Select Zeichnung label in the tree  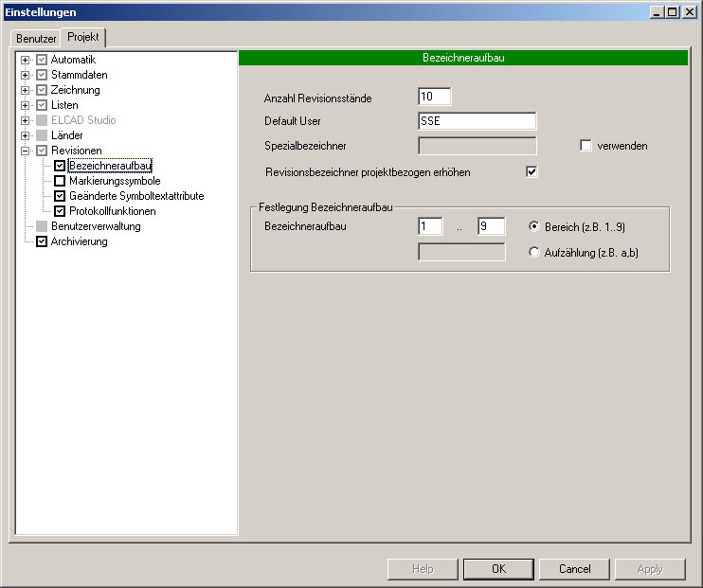(x=76, y=90)
